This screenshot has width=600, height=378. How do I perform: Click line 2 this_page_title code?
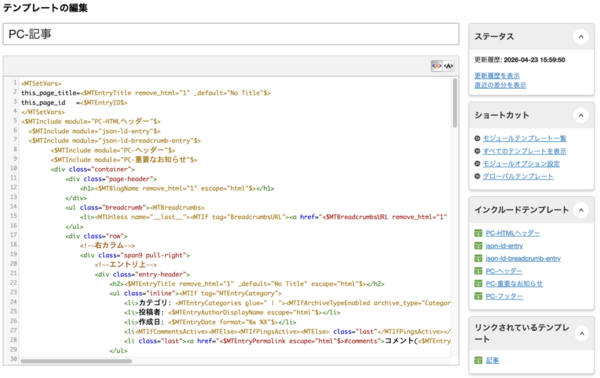click(146, 93)
